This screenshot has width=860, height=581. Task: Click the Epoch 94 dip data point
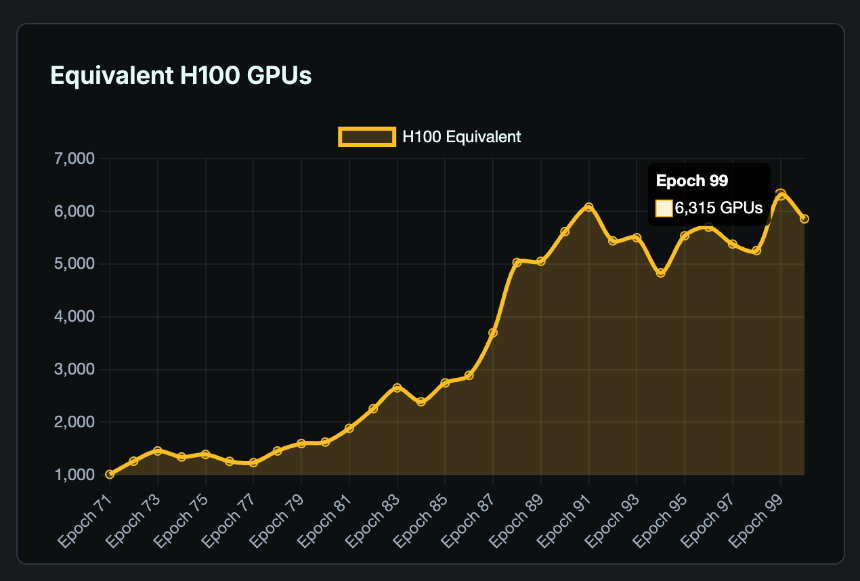[660, 273]
